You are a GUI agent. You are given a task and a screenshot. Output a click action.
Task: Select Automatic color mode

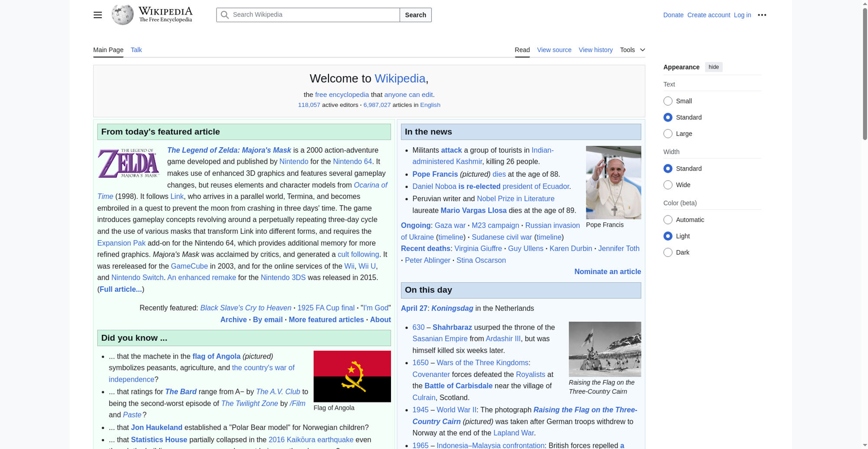click(668, 220)
